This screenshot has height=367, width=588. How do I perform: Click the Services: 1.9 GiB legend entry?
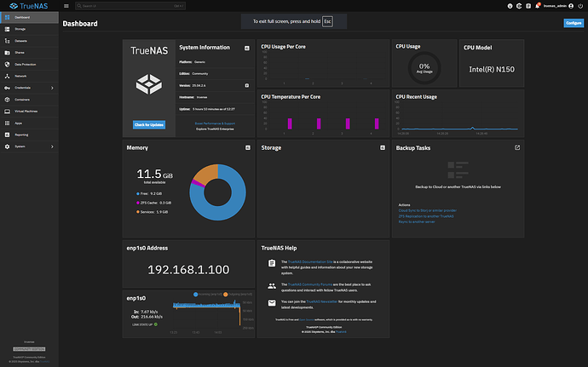[x=153, y=212]
